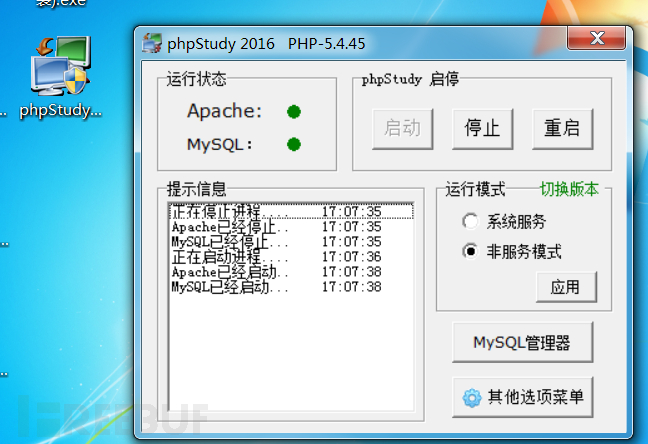This screenshot has height=444, width=648.
Task: Open the phpStudy desktop shortcut icon
Action: [x=61, y=66]
